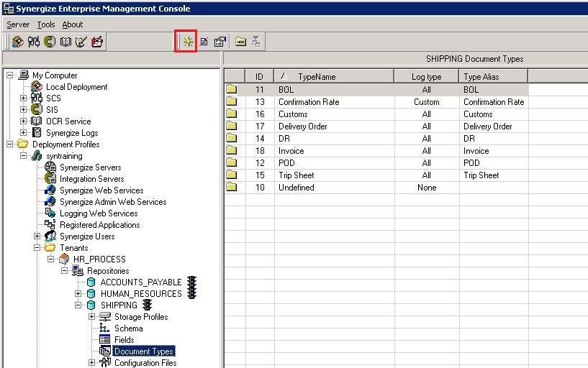The height and width of the screenshot is (368, 588).
Task: Click the checklist-with-pencil toolbar icon
Action: coord(81,42)
